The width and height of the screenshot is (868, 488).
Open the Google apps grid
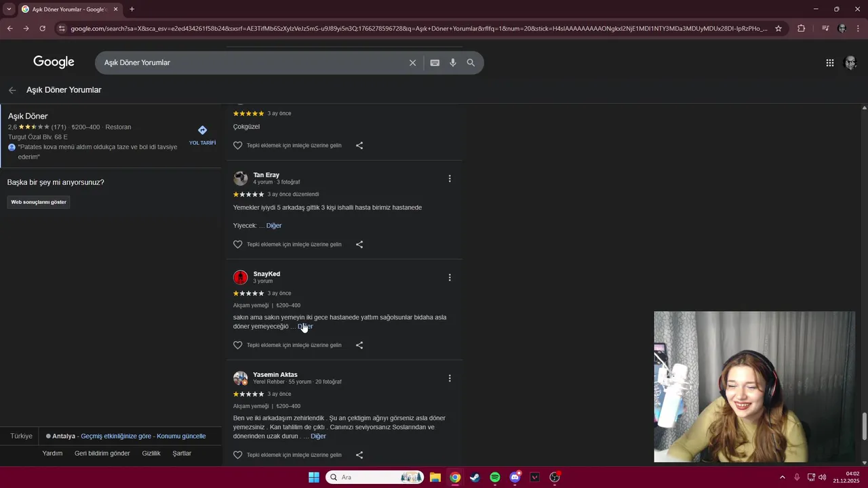(830, 62)
